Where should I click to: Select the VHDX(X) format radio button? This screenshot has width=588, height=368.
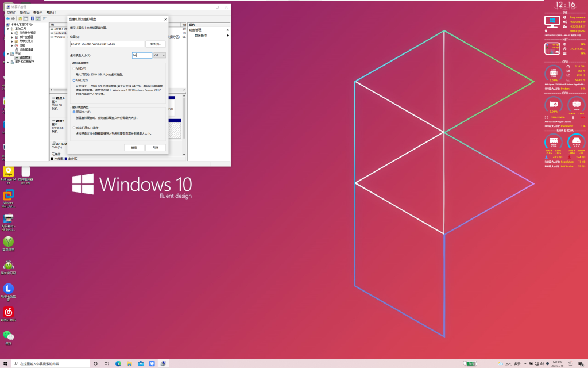74,80
